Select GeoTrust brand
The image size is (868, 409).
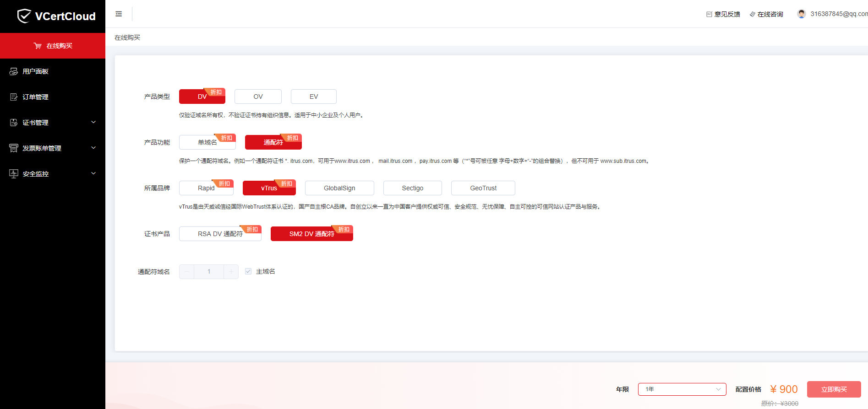[x=483, y=188]
